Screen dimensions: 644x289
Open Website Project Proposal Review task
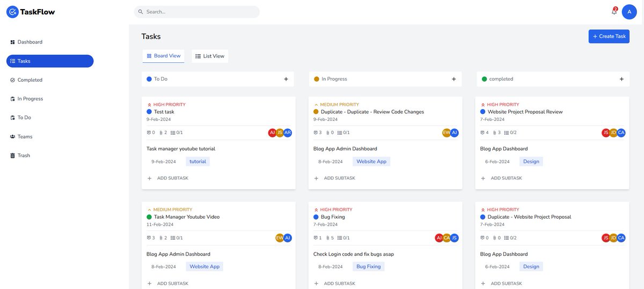pos(525,112)
